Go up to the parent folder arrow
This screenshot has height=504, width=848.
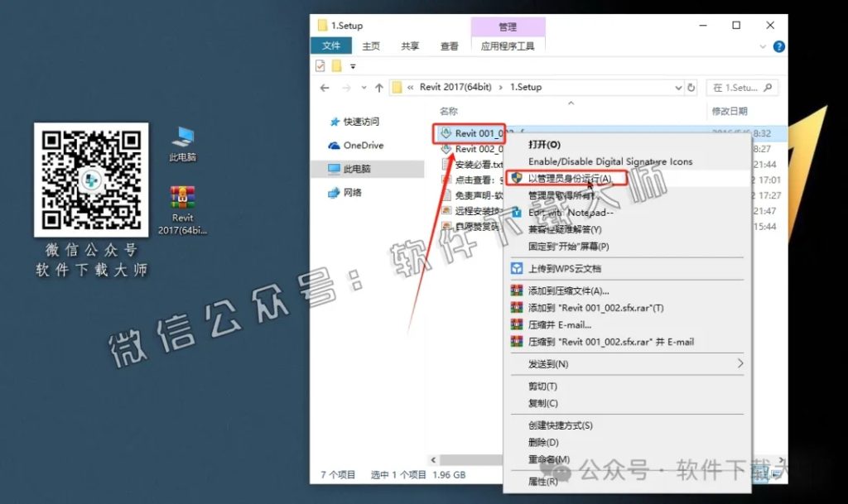coord(381,88)
